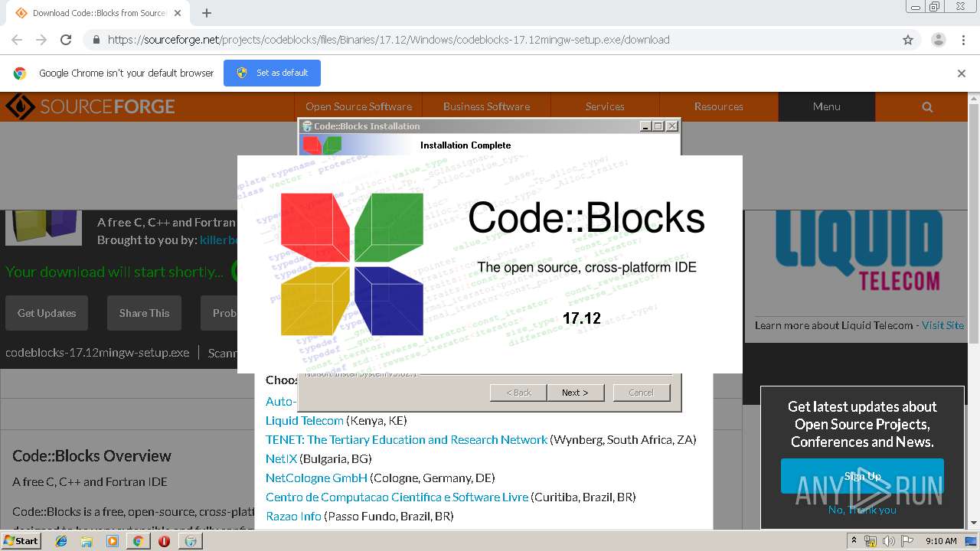
Task: Switch to Chrome in the taskbar
Action: [138, 541]
